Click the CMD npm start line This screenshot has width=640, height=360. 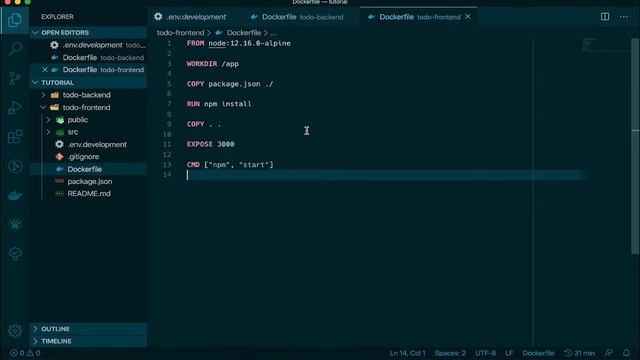(x=230, y=164)
